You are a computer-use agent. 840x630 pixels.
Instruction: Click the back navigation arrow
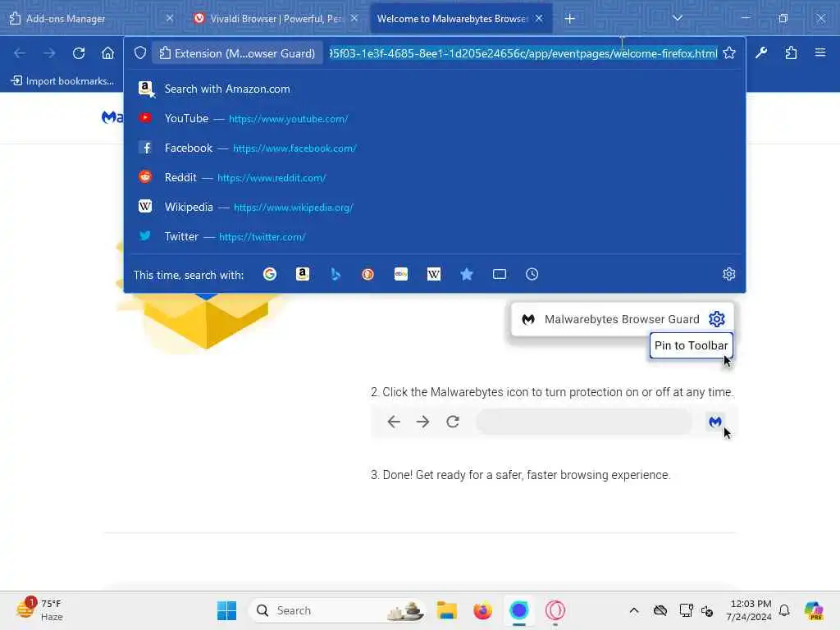(20, 53)
